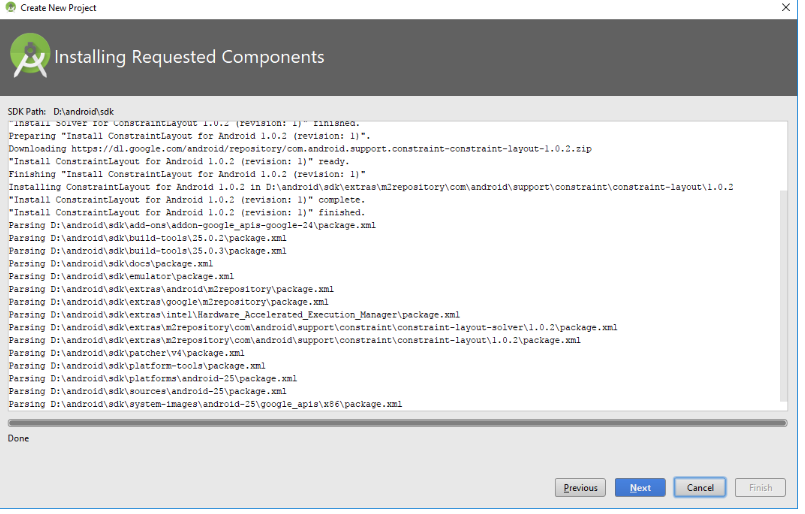The width and height of the screenshot is (805, 514).
Task: Cancel the component installation wizard
Action: coord(699,488)
